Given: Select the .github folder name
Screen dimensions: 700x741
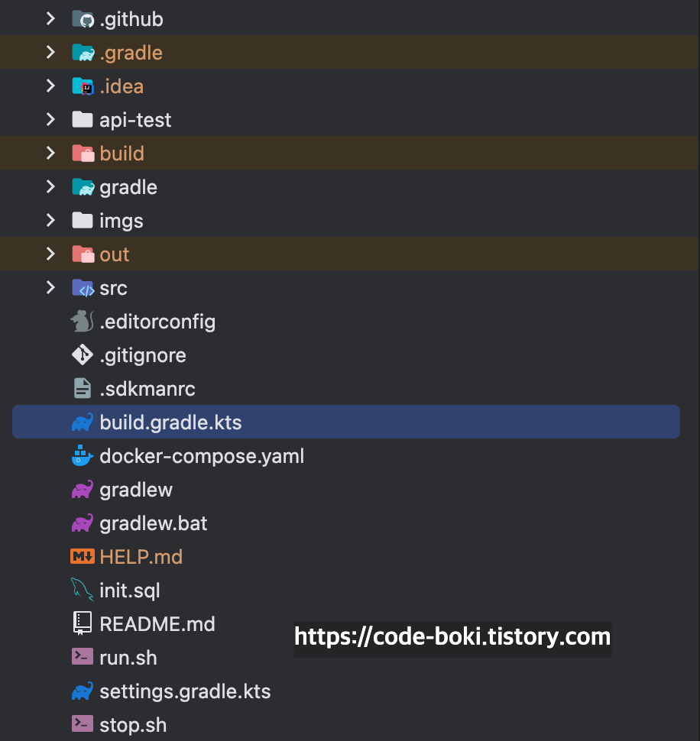Looking at the screenshot, I should (x=131, y=20).
